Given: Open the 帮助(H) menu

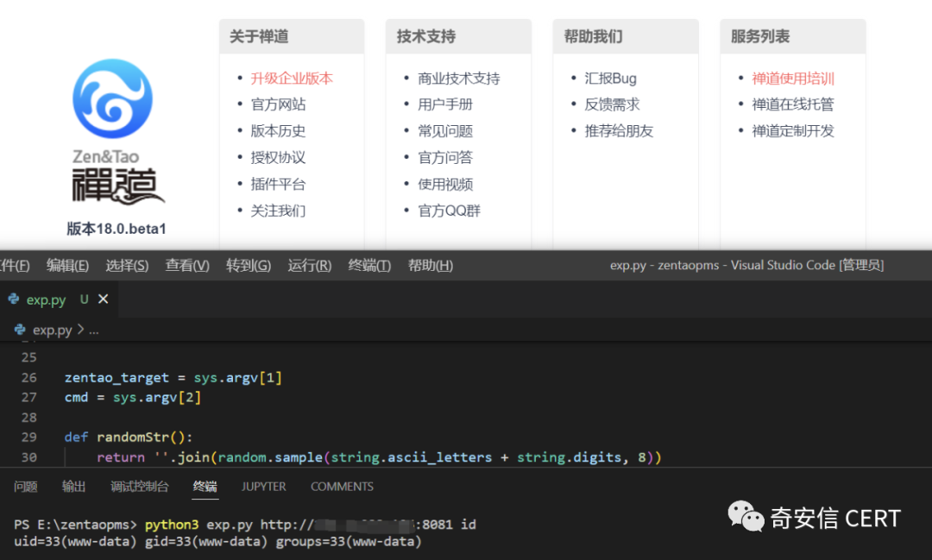Looking at the screenshot, I should pyautogui.click(x=431, y=265).
